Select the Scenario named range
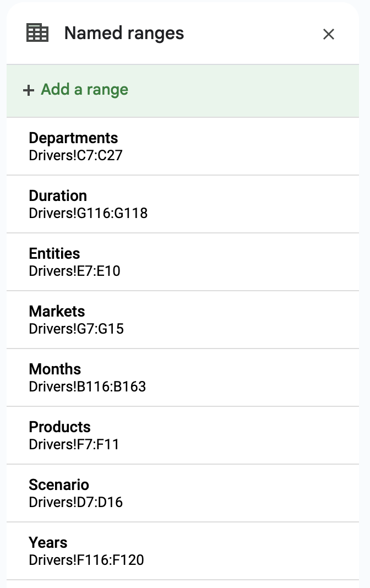 (x=59, y=484)
